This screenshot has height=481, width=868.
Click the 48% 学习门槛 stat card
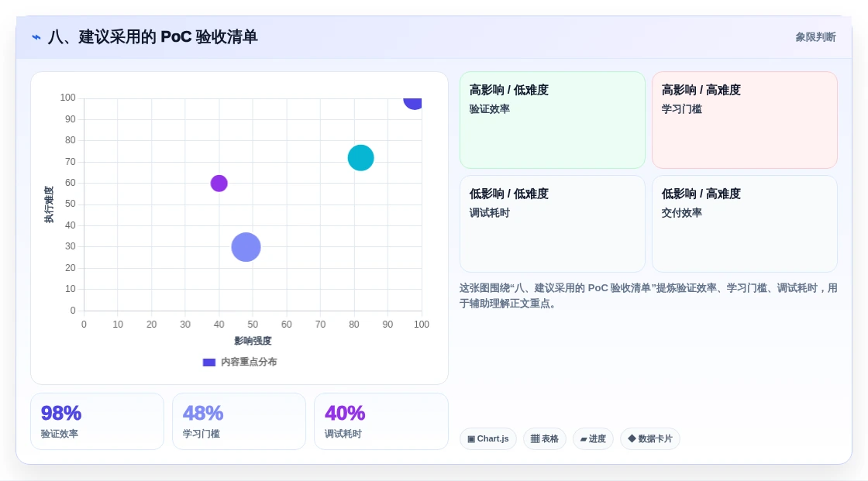pyautogui.click(x=239, y=422)
